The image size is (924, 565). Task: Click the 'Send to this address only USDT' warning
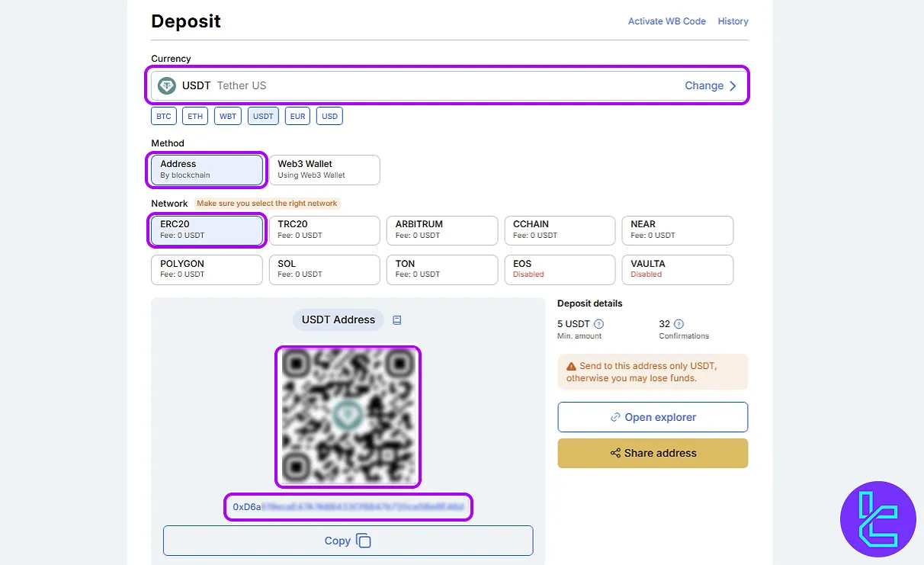653,371
